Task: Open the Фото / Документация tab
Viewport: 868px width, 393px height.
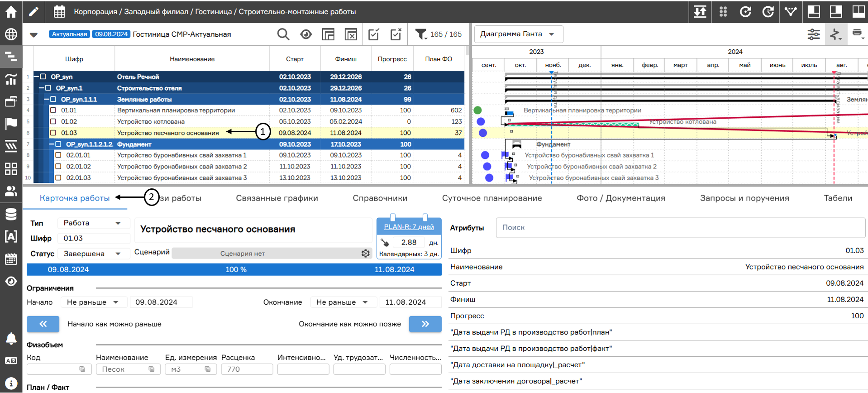Action: pos(621,198)
